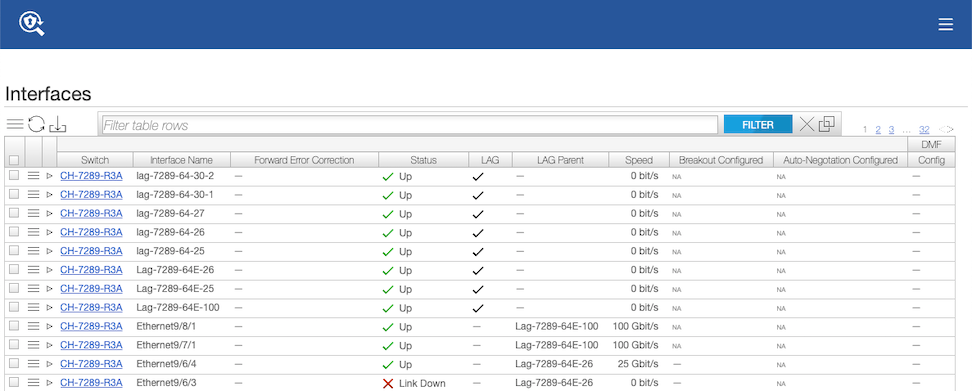The image size is (972, 391).
Task: Go to page 2 of results
Action: [878, 130]
